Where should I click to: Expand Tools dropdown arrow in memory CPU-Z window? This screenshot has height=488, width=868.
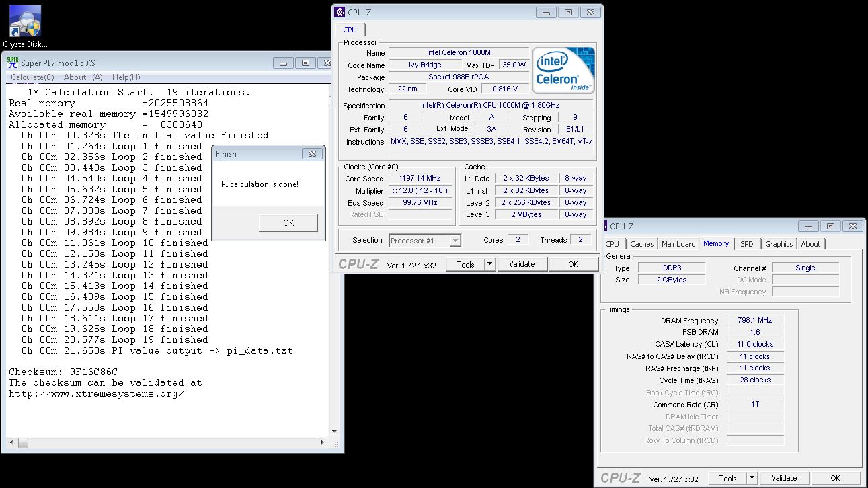[x=752, y=478]
